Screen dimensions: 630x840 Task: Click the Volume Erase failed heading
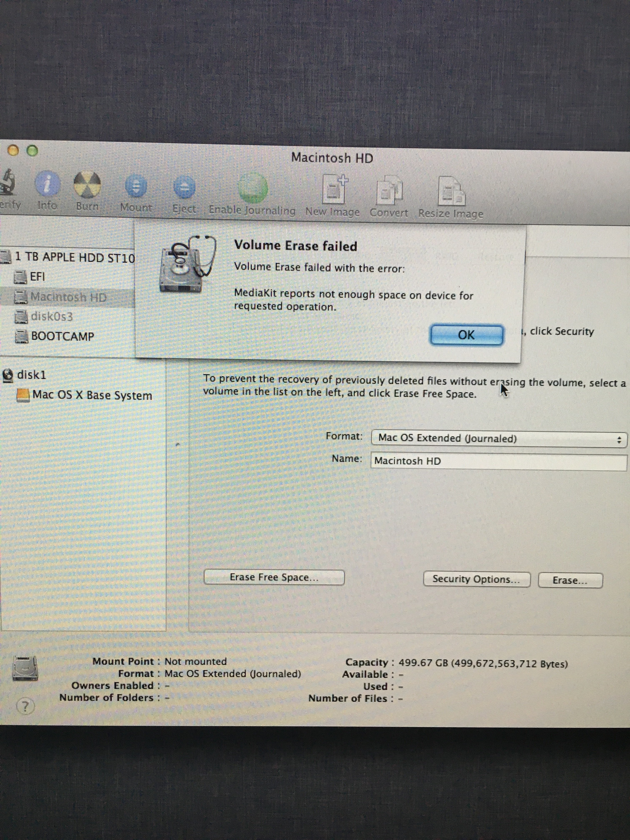click(x=295, y=246)
